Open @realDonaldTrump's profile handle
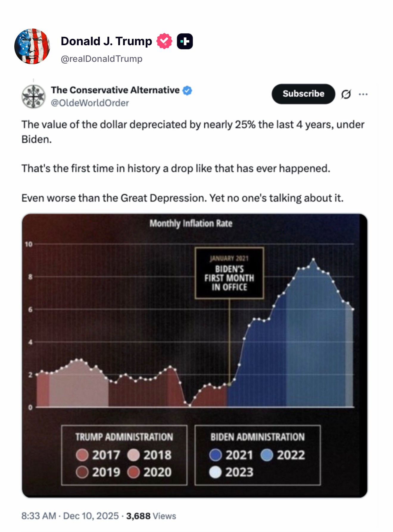 click(102, 59)
